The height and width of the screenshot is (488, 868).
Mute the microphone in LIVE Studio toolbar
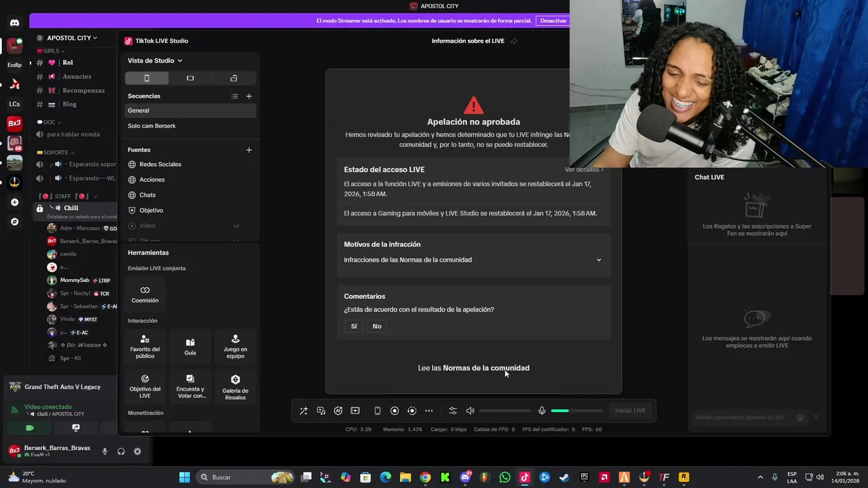pos(542,411)
